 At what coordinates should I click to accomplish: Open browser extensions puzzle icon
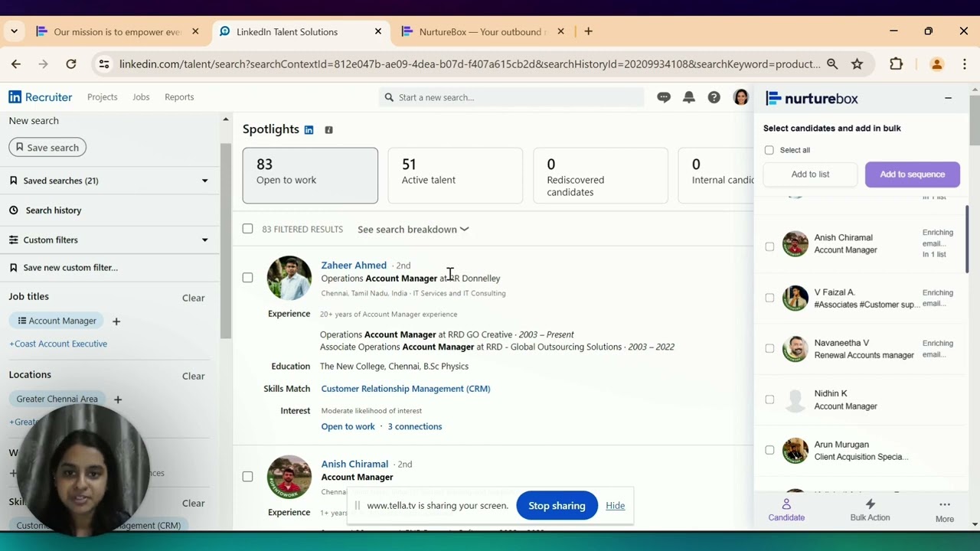896,64
